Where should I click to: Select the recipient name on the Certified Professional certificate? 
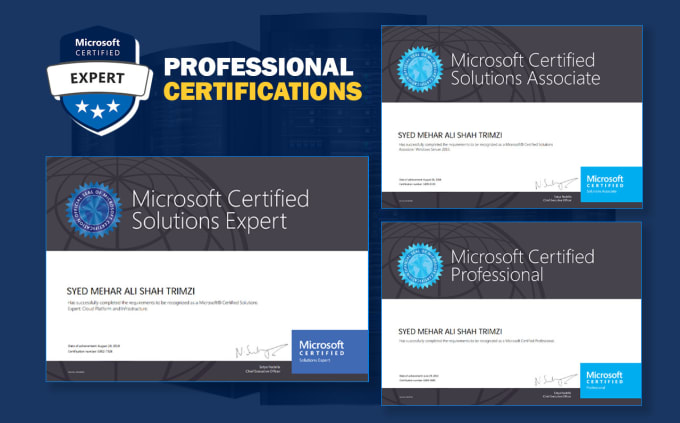[x=450, y=331]
